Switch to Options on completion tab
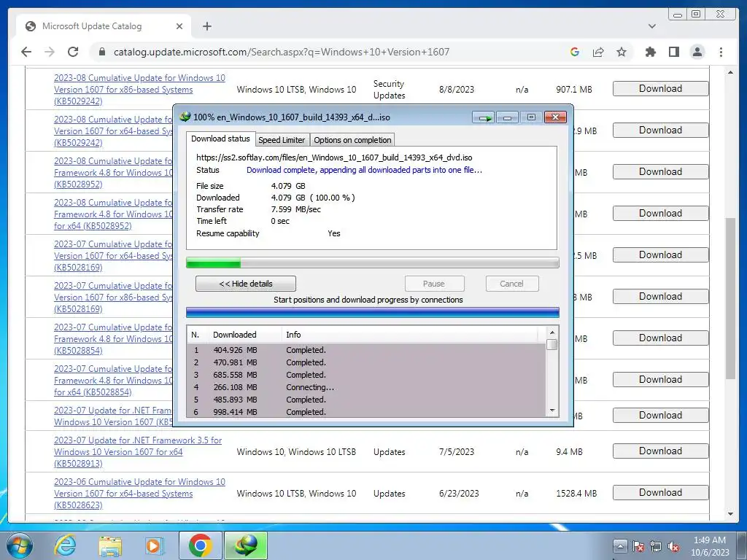 [352, 140]
